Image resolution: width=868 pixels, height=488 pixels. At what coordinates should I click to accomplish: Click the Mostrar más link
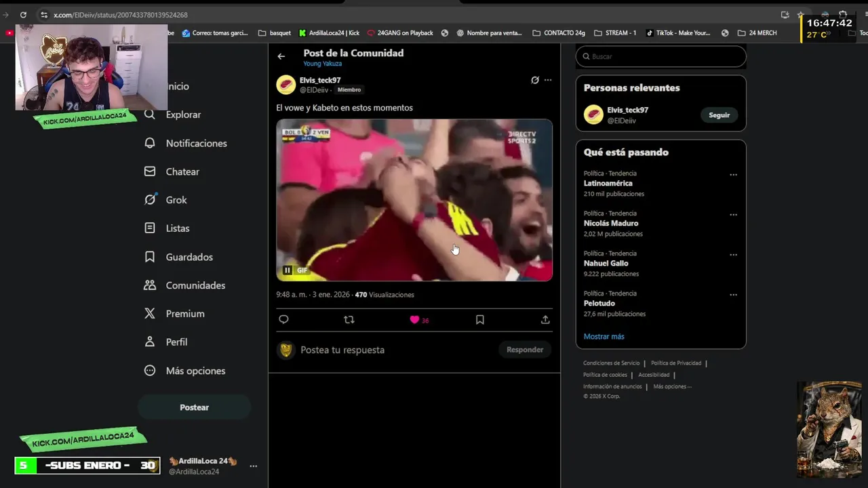click(604, 336)
